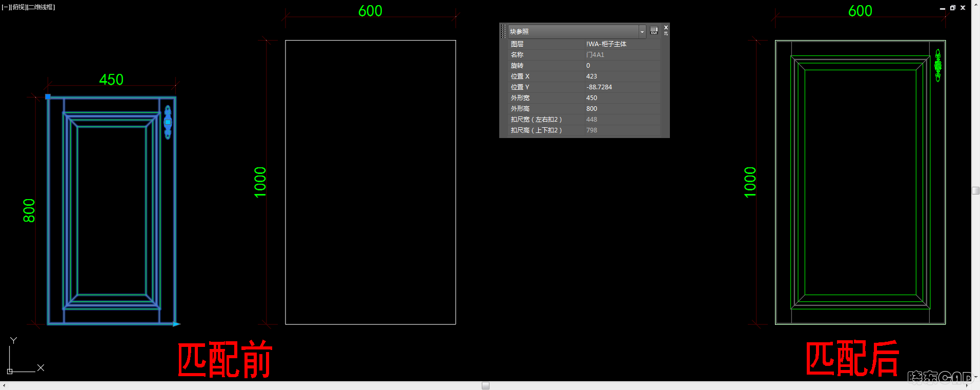Click the right door's 1000 dimension text
Viewport: 980px width, 390px height.
click(750, 182)
